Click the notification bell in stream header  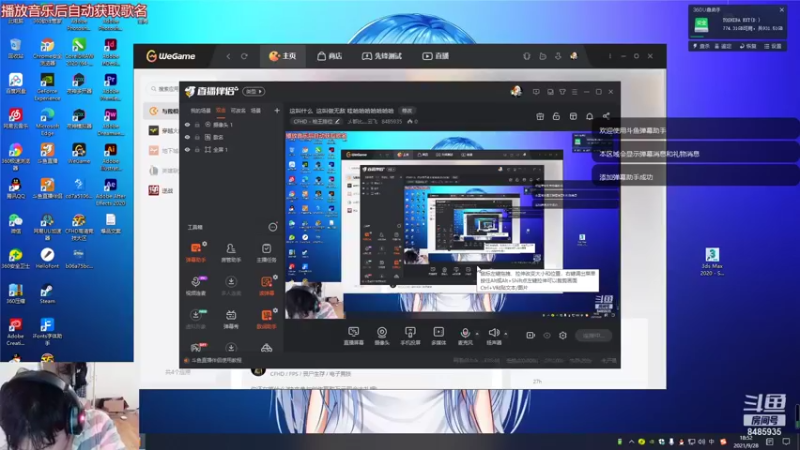589,116
